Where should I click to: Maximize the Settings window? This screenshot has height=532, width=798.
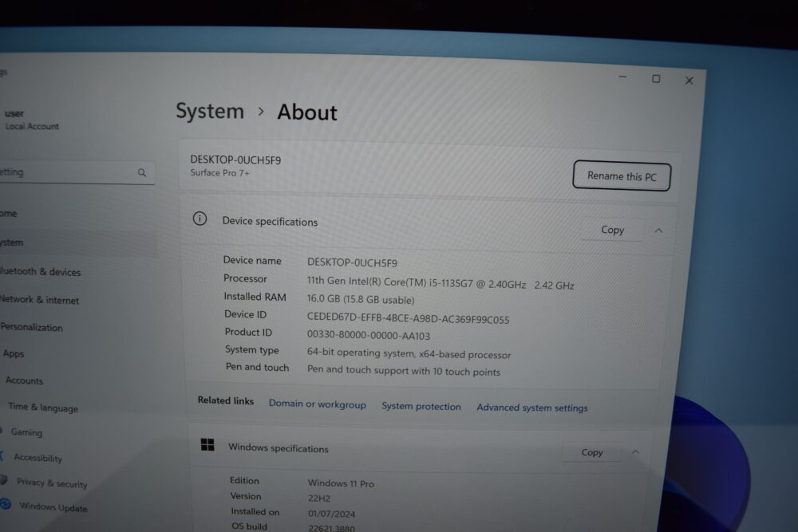[x=656, y=79]
